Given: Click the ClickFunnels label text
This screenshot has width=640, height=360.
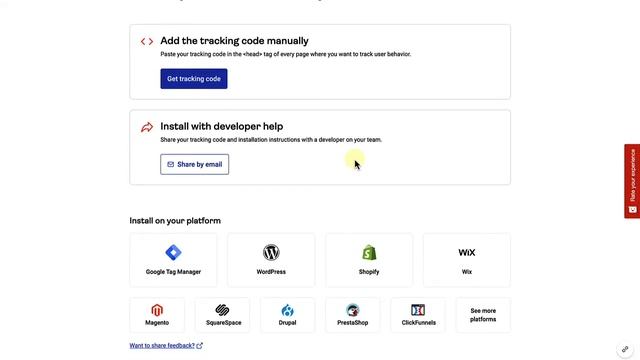Looking at the screenshot, I should pyautogui.click(x=419, y=322).
